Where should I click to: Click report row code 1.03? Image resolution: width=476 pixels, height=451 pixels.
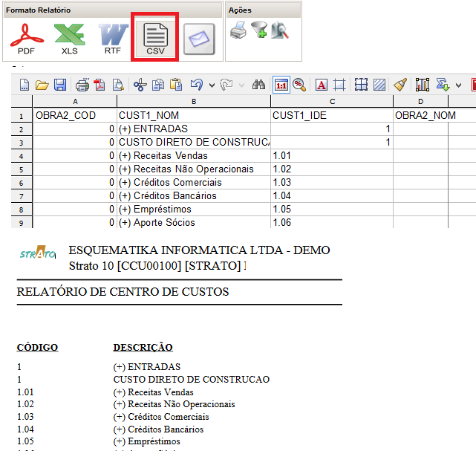[x=25, y=417]
